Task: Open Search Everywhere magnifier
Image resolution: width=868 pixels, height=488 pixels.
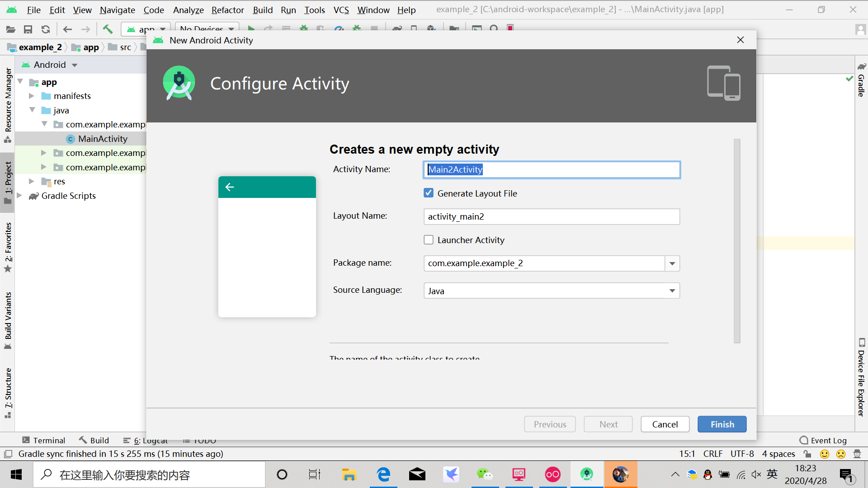Action: pos(494,29)
